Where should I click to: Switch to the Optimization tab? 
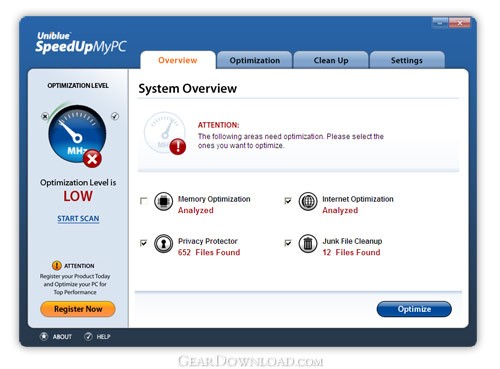click(255, 60)
